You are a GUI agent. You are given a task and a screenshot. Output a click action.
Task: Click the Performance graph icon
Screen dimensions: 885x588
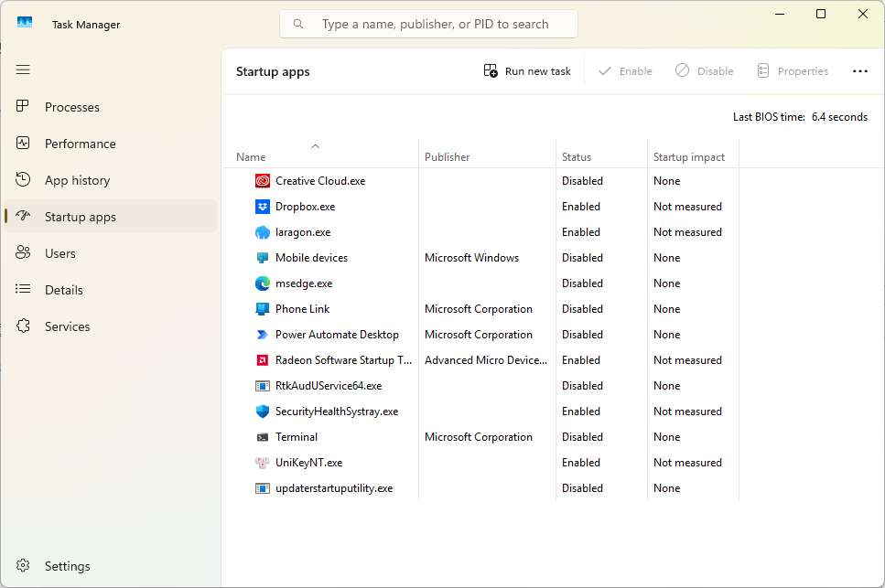(x=23, y=143)
